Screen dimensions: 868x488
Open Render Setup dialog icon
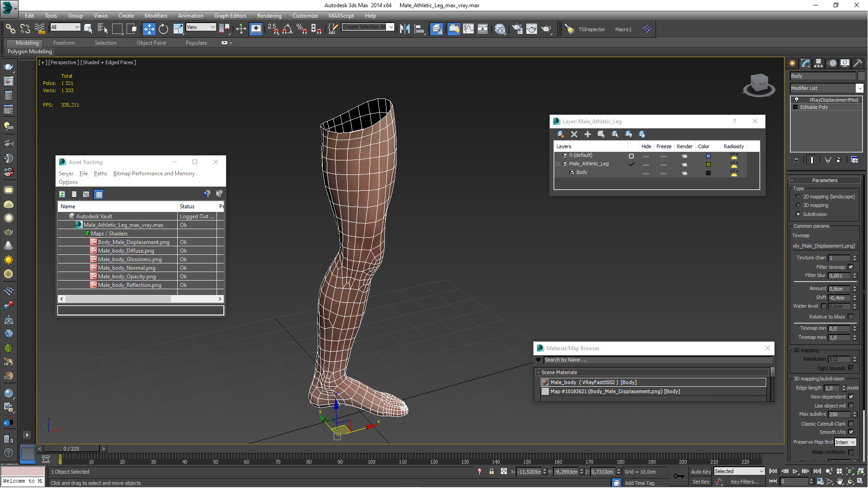(x=517, y=29)
